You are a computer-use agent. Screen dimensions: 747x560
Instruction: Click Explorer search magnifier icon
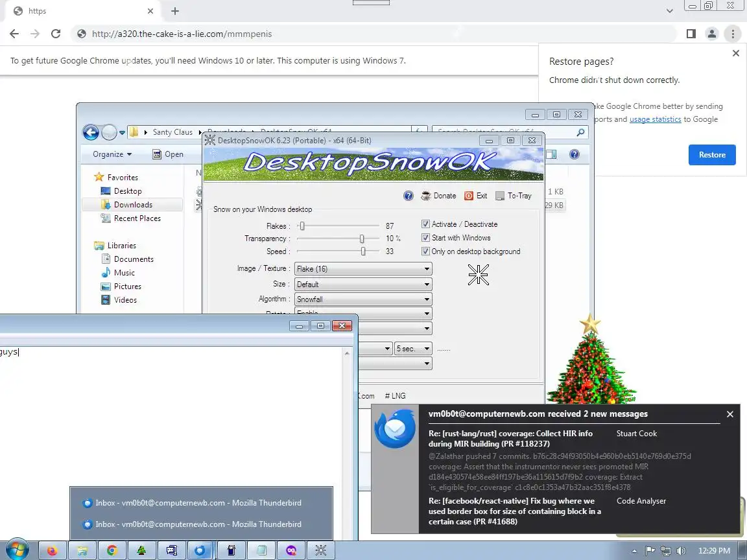pos(580,132)
